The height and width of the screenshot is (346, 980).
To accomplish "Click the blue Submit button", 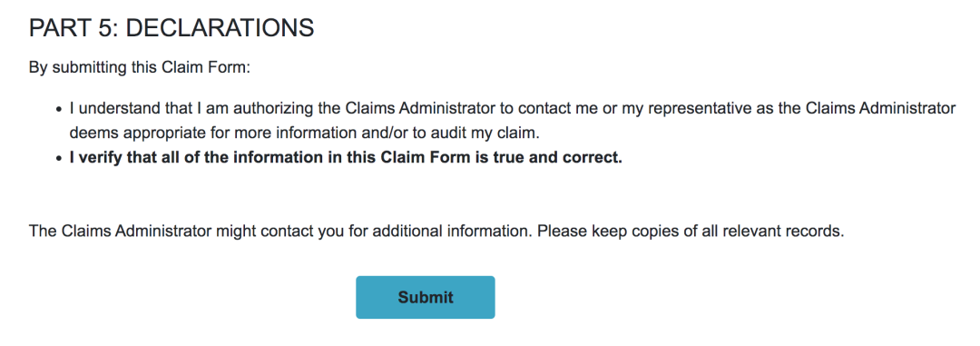I will [425, 297].
